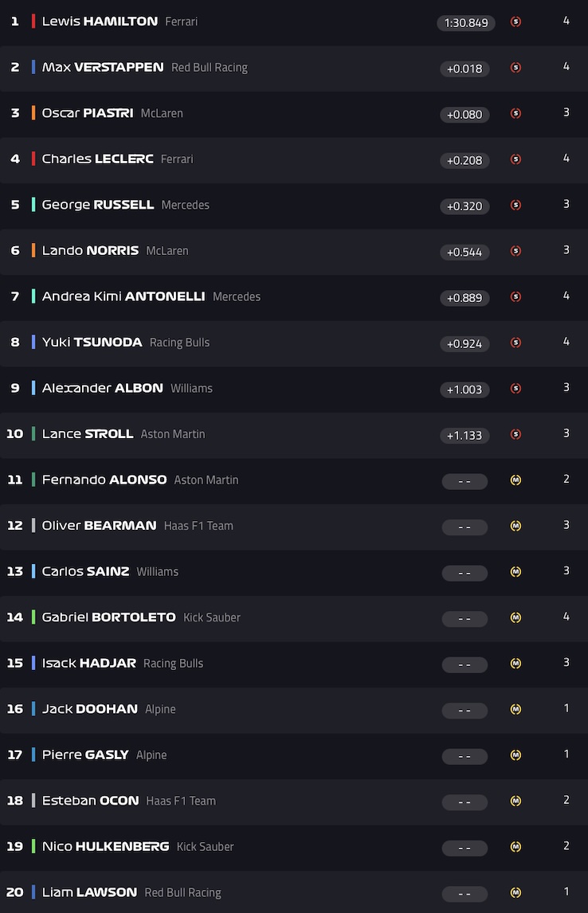Click the empty gap badge for Sainz
This screenshot has width=588, height=913.
pyautogui.click(x=465, y=573)
